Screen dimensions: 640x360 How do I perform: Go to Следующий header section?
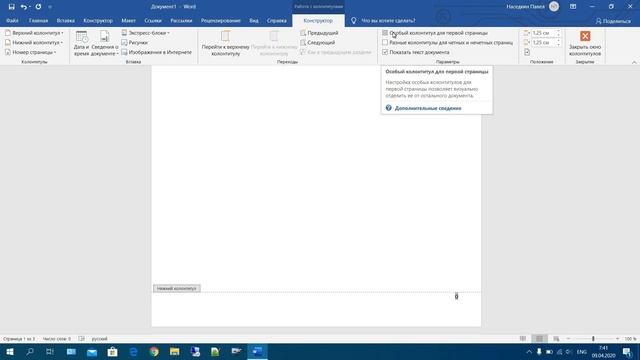(x=318, y=42)
